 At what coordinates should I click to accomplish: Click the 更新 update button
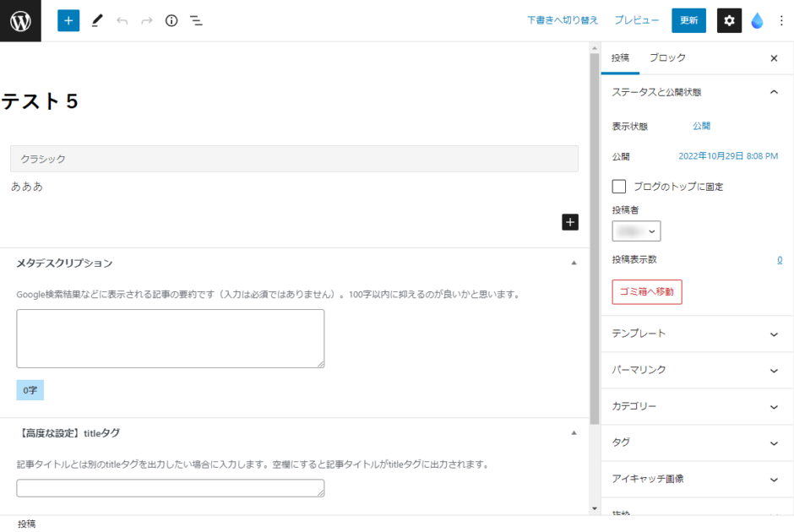(688, 20)
